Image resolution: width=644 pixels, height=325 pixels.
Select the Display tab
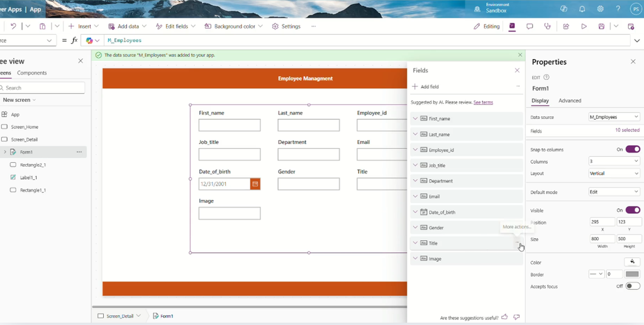click(540, 101)
